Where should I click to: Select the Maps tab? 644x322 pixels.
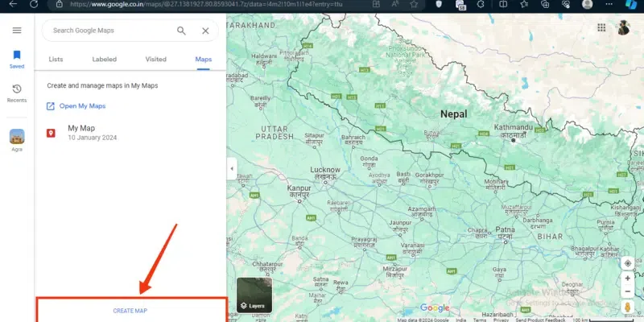click(204, 59)
